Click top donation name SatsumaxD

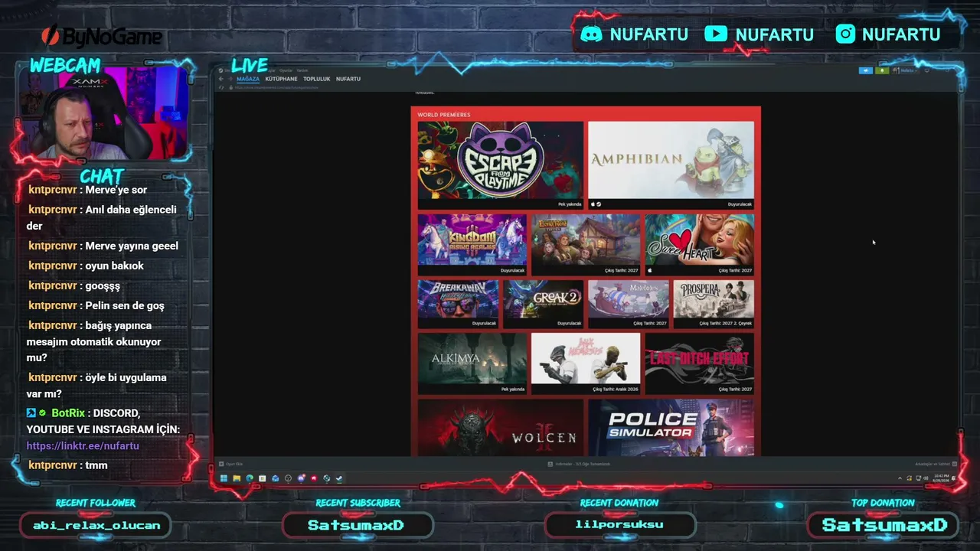(x=884, y=525)
